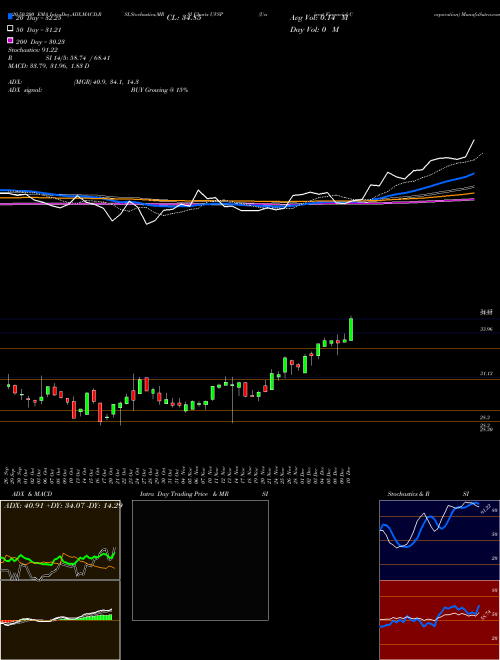500x660 pixels.
Task: Click the 'BUY Growing @ 15%' ADX signal
Action: click(159, 90)
